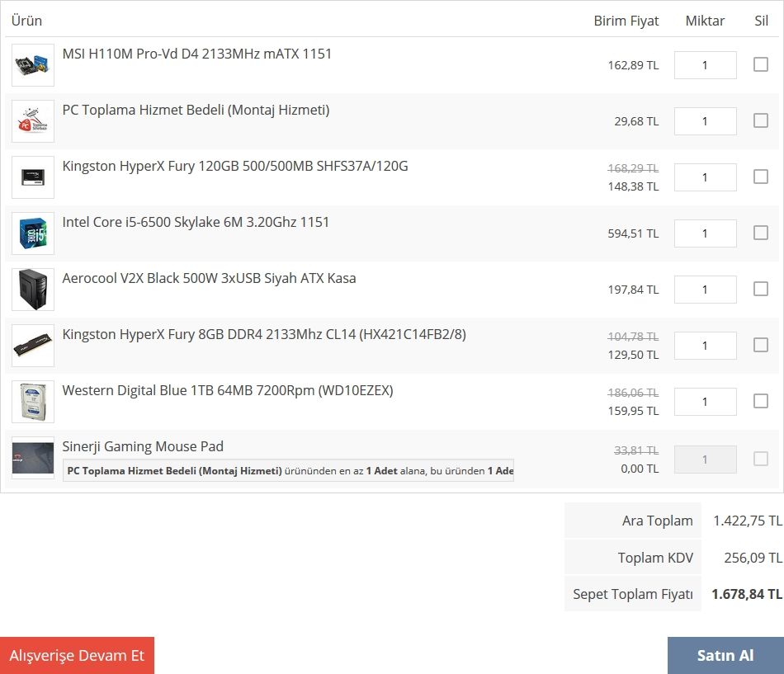Image resolution: width=784 pixels, height=674 pixels.
Task: Open Intel Core i5-6500 Skylake product link
Action: [x=196, y=222]
